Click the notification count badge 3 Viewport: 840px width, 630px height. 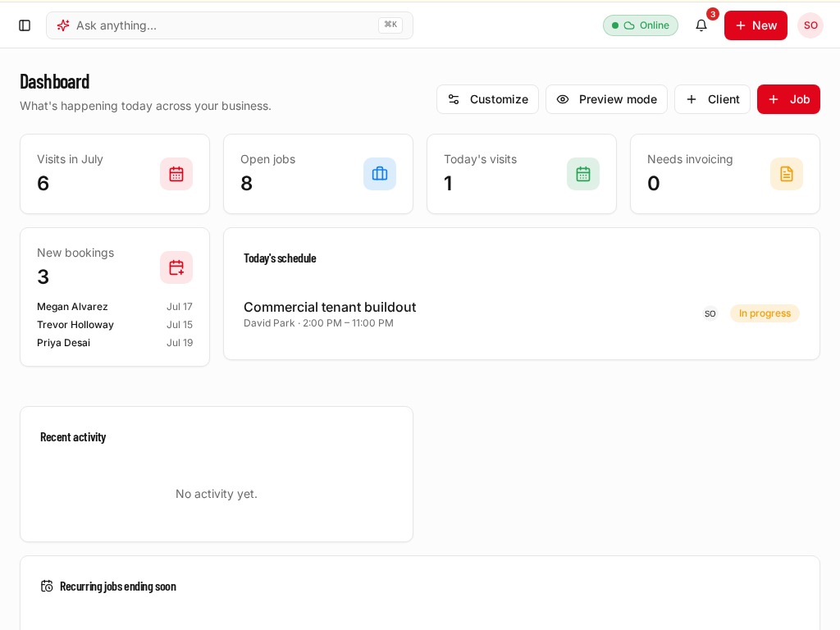point(713,15)
